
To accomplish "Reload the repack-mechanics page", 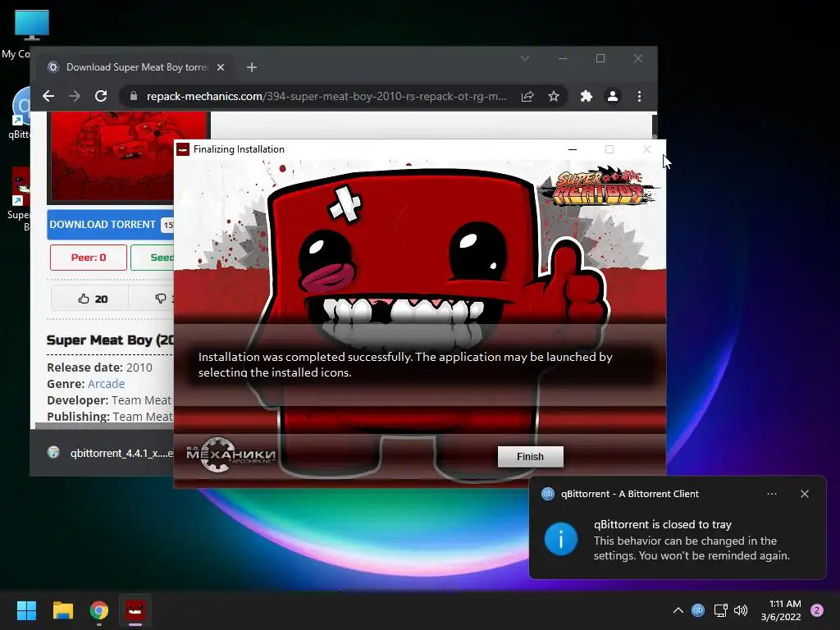I will point(101,97).
